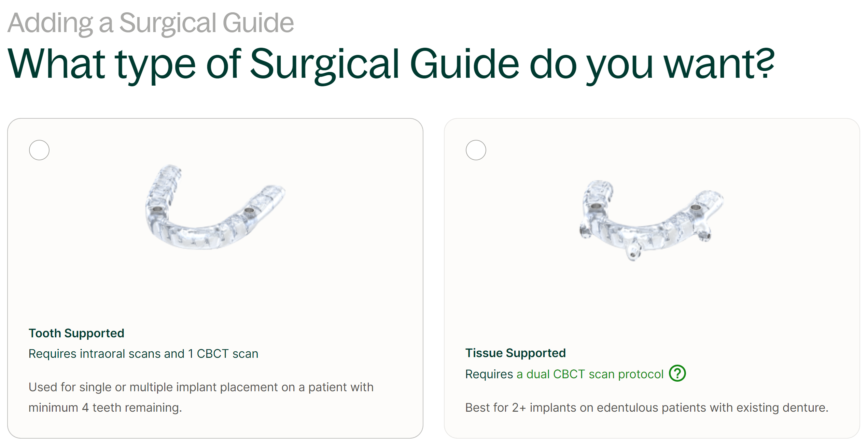
Task: Click "Requires intraoral scans and 1 CBCT scan" text
Action: tap(143, 354)
